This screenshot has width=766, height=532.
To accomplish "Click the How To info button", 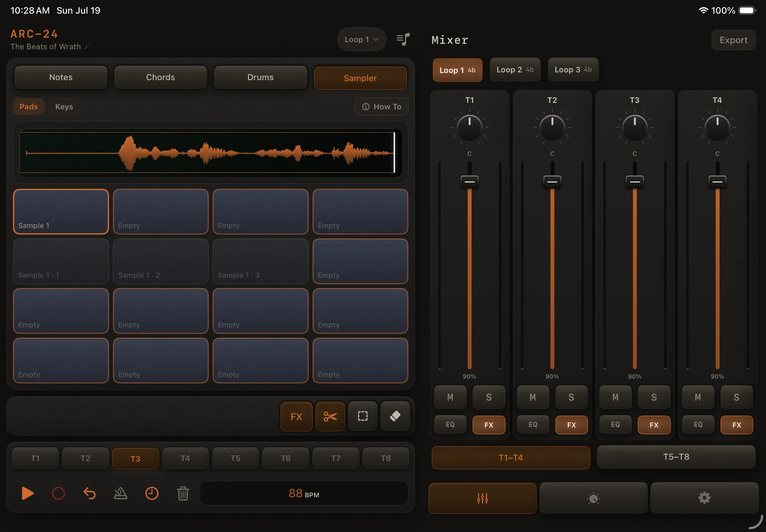I will [x=381, y=107].
